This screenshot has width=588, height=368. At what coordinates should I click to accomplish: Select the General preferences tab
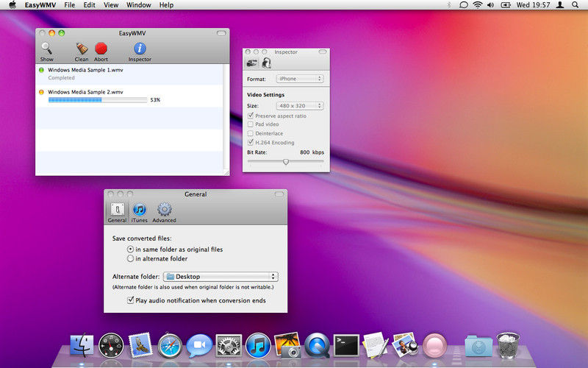point(117,210)
